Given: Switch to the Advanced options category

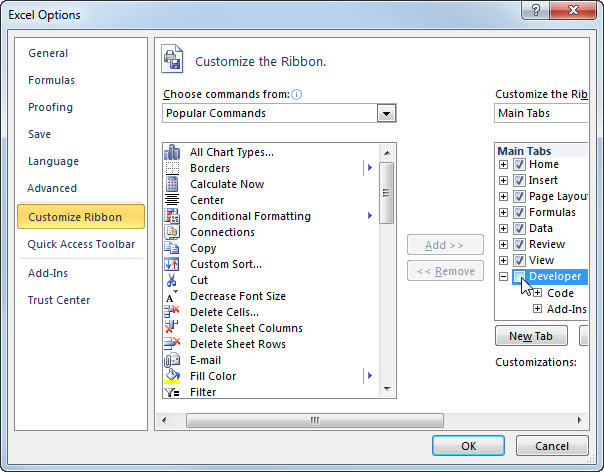Looking at the screenshot, I should [52, 188].
